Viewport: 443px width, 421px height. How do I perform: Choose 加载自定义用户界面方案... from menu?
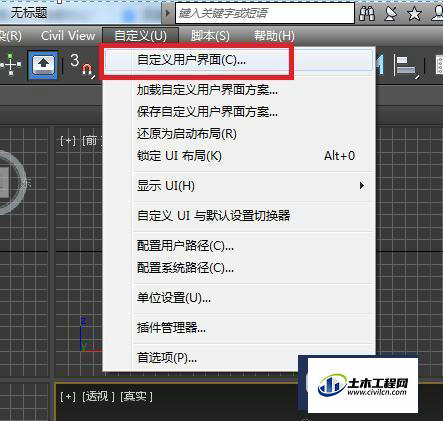pos(238,90)
